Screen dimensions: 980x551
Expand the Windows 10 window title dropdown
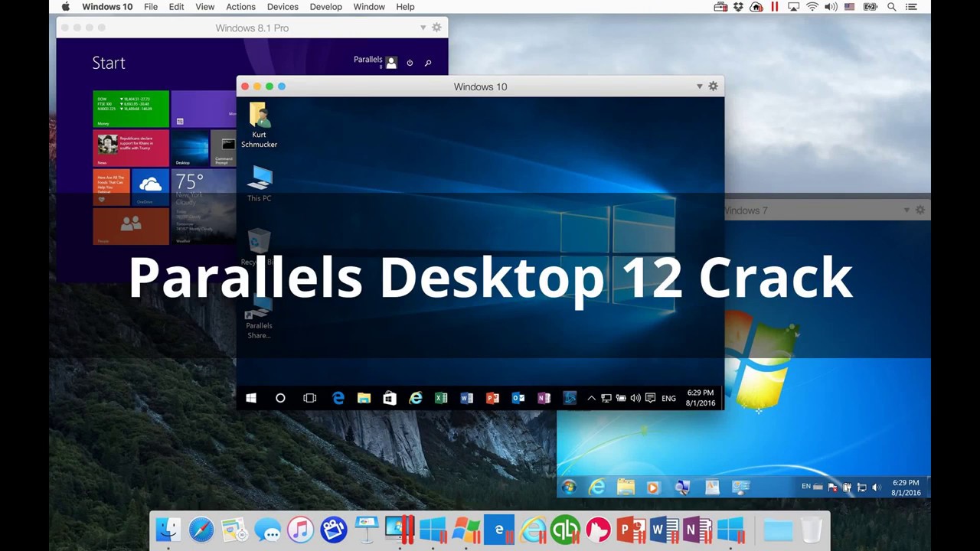699,86
